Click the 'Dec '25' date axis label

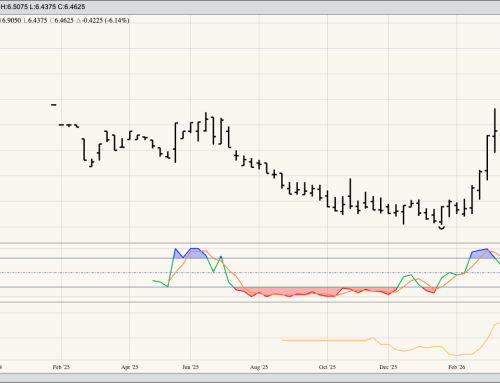pos(388,367)
